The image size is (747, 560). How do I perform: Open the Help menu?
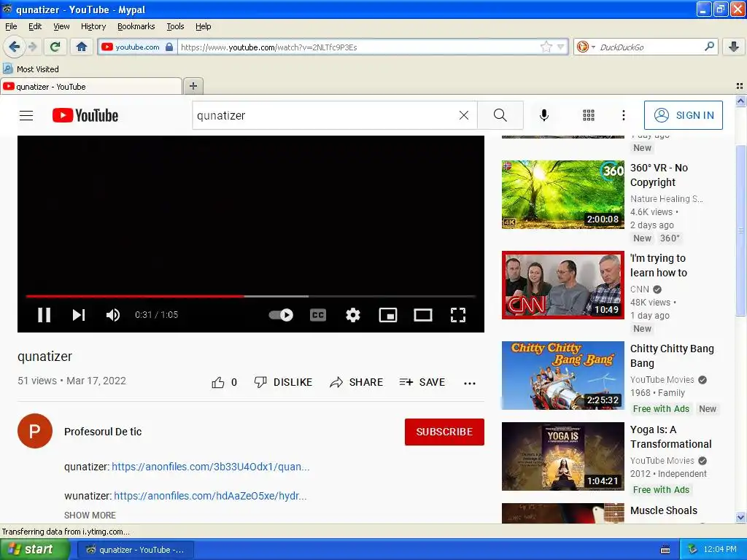pyautogui.click(x=203, y=26)
